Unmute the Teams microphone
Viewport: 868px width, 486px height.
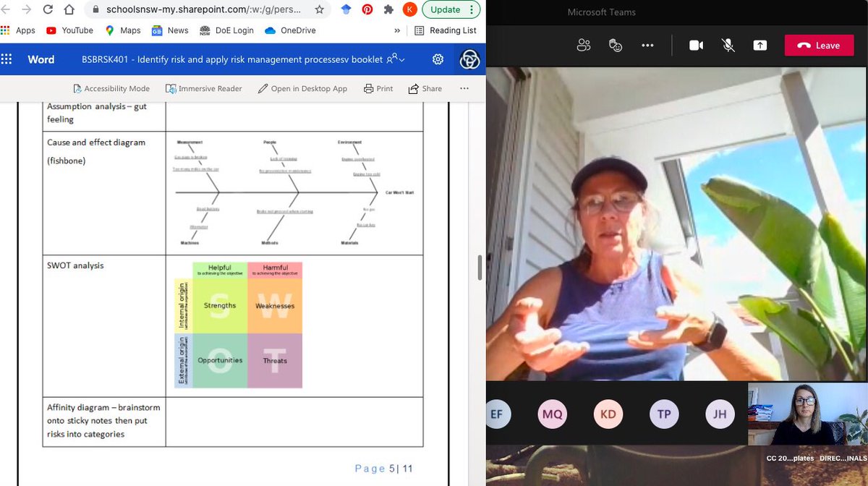[x=728, y=45]
